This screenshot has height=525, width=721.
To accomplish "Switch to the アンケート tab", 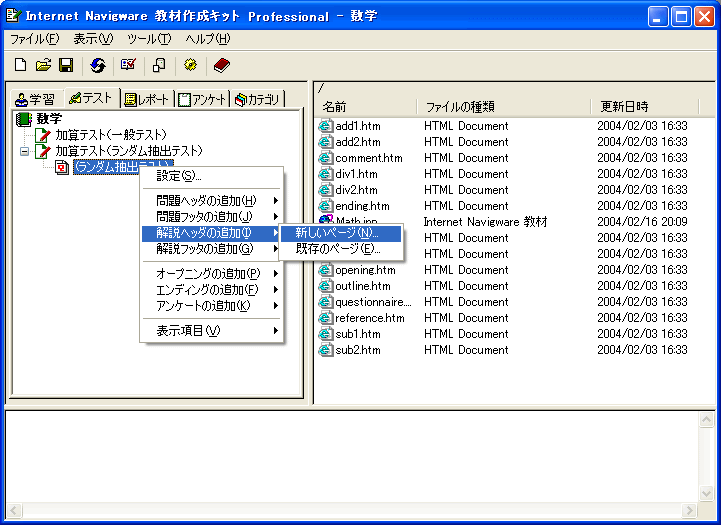I will tap(202, 99).
